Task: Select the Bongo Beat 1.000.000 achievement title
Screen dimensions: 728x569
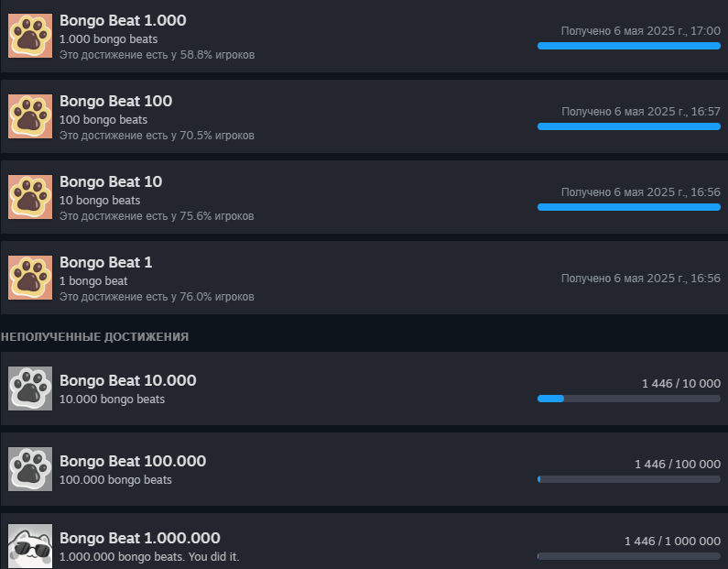Action: pyautogui.click(x=140, y=538)
